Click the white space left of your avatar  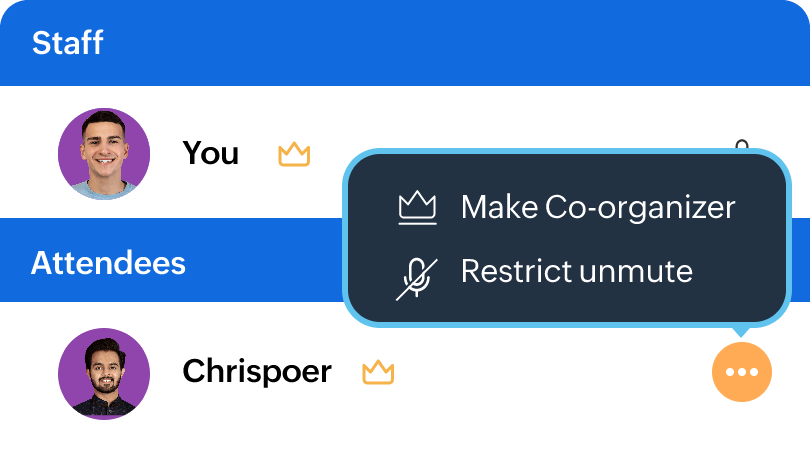(28, 154)
